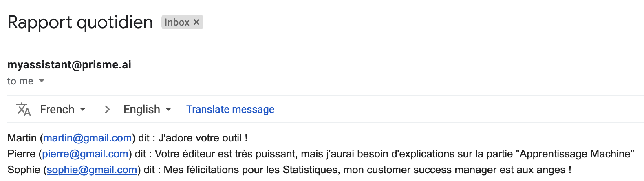Open the sophie@gmail.com email link

pos(92,170)
